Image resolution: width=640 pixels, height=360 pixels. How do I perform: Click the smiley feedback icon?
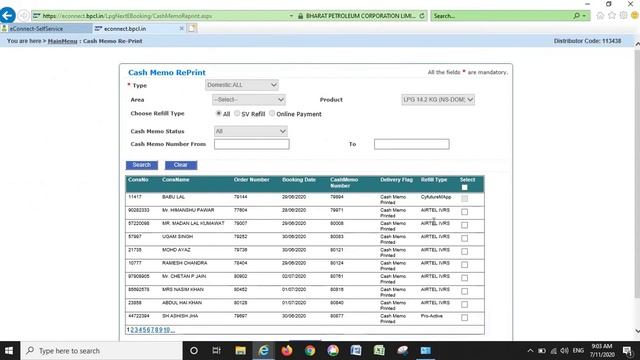coord(635,16)
